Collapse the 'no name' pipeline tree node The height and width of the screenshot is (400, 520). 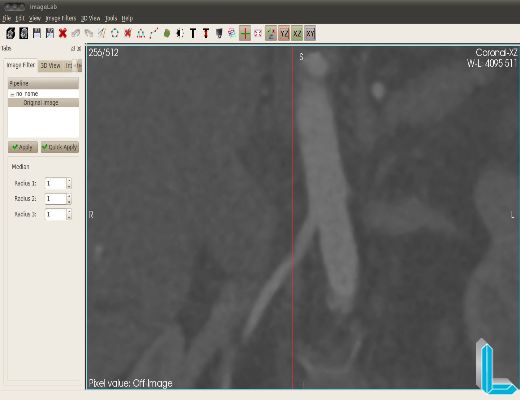click(12, 94)
